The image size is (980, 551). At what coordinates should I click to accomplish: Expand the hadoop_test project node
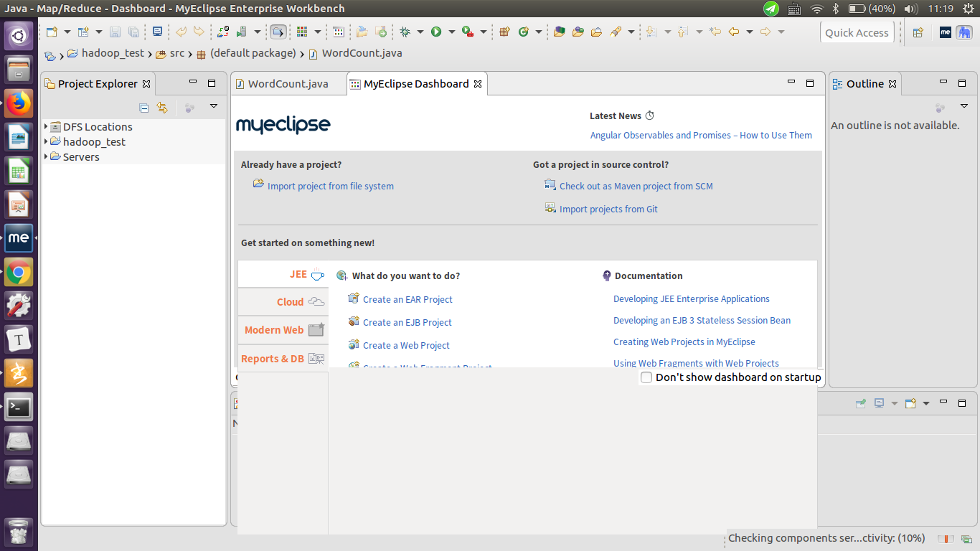pyautogui.click(x=46, y=141)
